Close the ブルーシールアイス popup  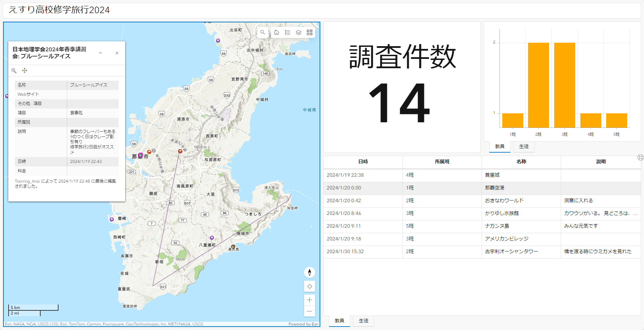[117, 53]
